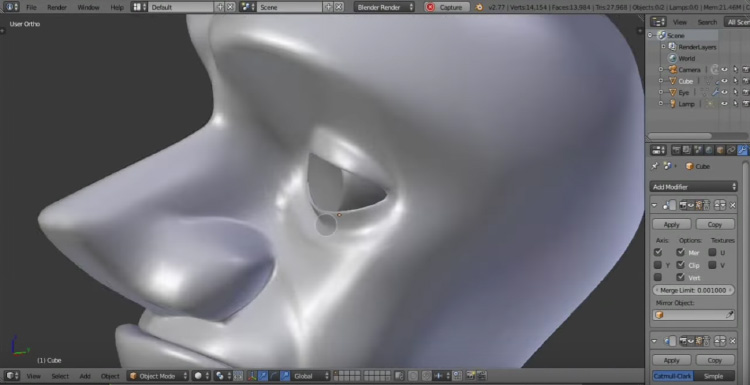This screenshot has height=385, width=750.
Task: Collapse the Scene tree item
Action: [651, 35]
